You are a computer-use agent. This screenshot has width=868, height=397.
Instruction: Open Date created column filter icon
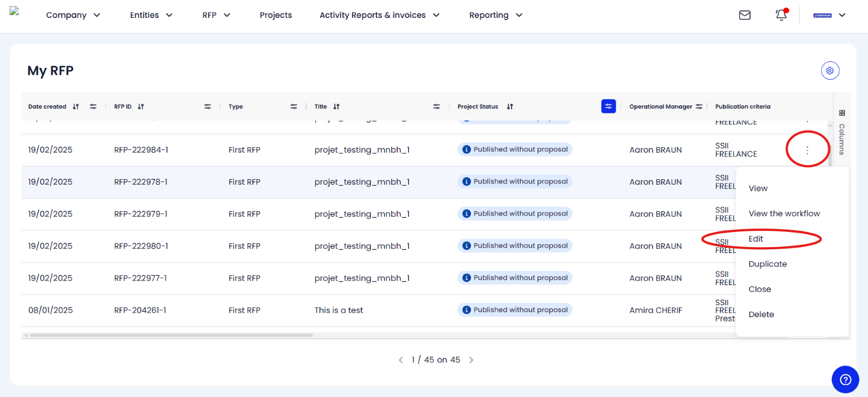coord(93,106)
